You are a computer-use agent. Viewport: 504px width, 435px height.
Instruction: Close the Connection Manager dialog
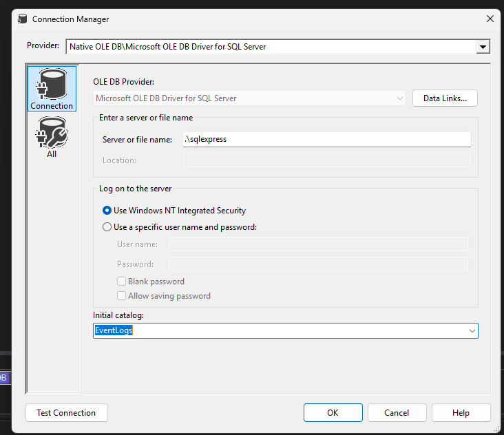coord(490,19)
